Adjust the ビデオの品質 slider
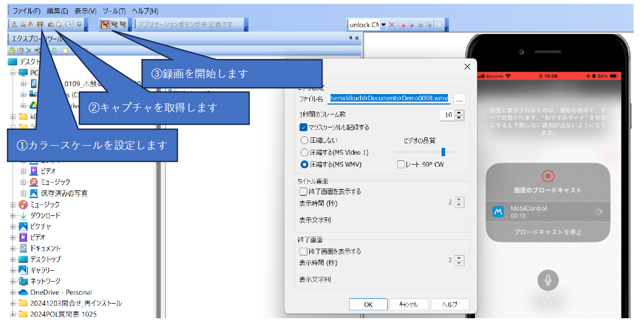The image size is (644, 325). click(443, 152)
